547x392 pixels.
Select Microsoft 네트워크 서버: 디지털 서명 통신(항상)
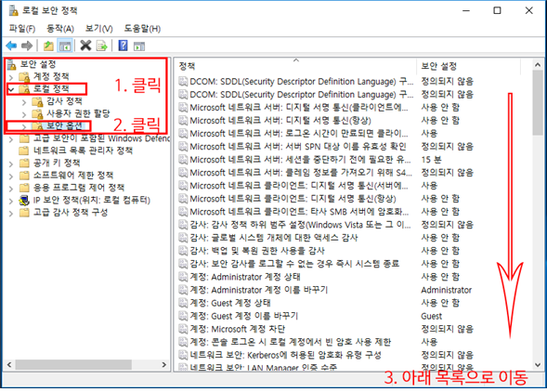pyautogui.click(x=280, y=121)
